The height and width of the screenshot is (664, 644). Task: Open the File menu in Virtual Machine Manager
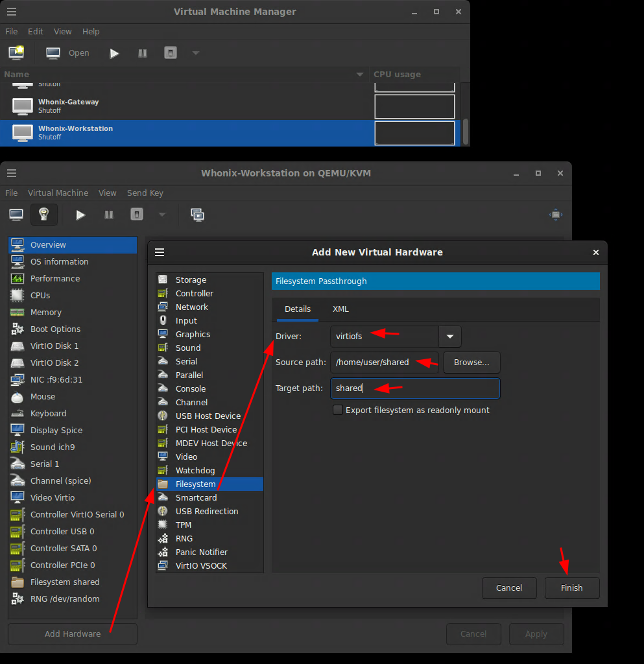click(x=12, y=31)
